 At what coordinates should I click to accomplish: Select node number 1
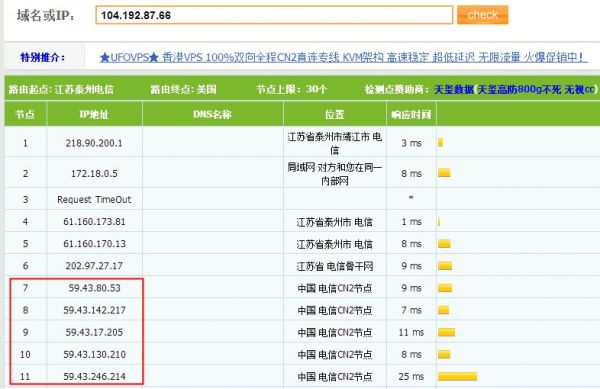[25, 143]
